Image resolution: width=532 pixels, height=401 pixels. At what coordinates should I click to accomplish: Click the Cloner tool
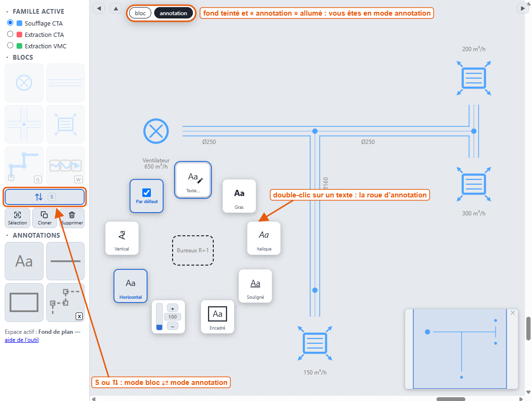44,218
